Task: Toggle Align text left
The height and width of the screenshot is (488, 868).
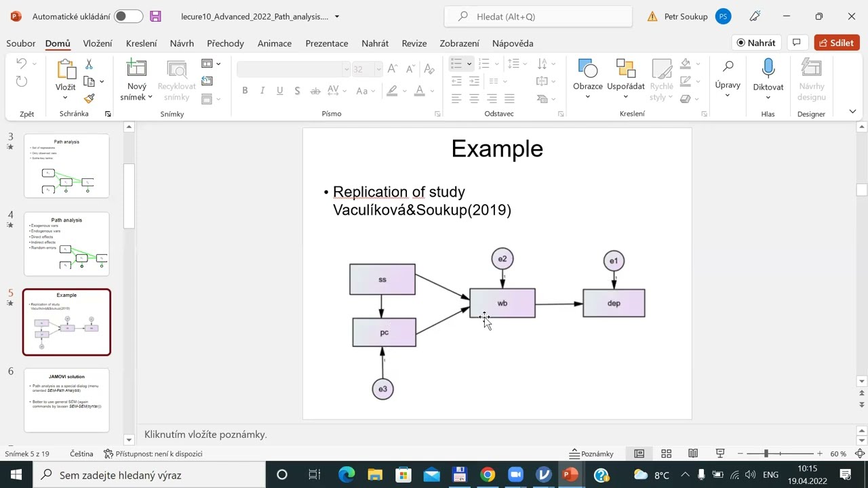Action: point(456,98)
